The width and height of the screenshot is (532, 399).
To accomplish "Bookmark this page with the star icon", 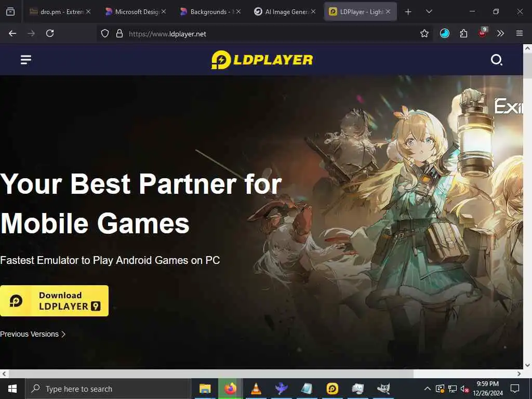I will (424, 33).
